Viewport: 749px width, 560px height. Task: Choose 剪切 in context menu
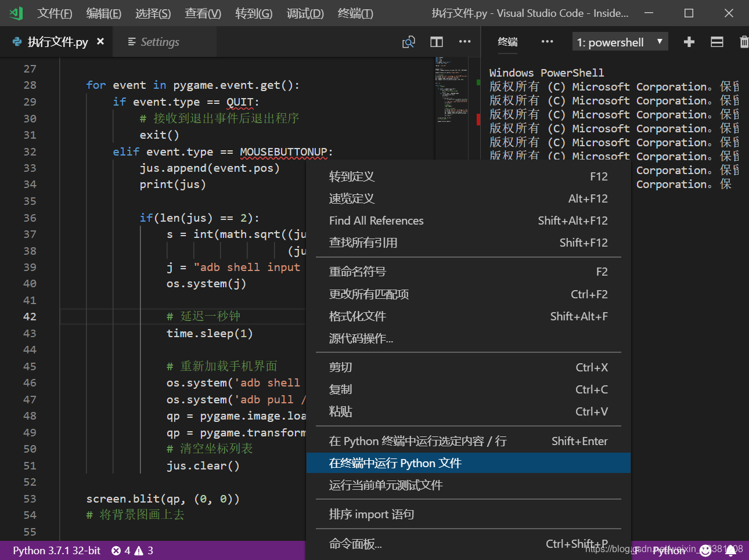(x=468, y=367)
